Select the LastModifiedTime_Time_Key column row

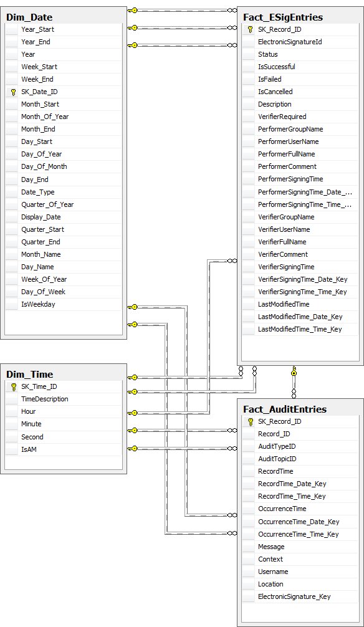(x=300, y=329)
